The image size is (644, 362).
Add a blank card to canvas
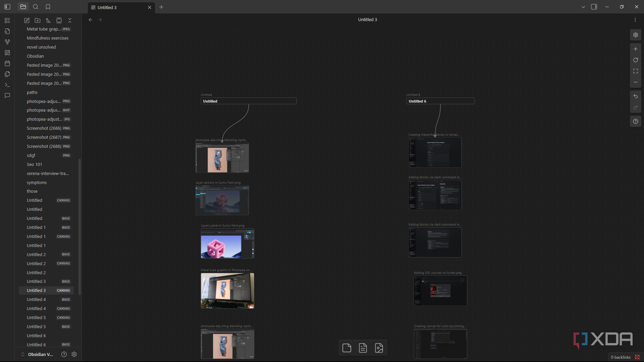[x=347, y=348]
